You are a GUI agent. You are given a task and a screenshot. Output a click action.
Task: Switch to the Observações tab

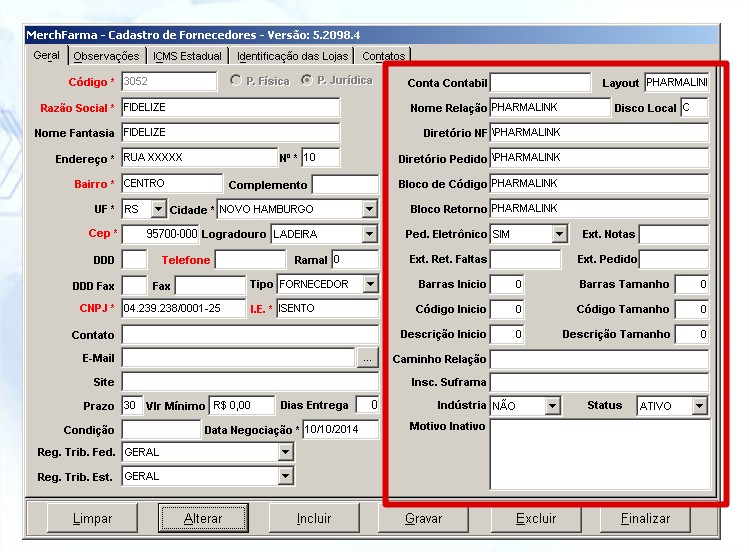[107, 56]
